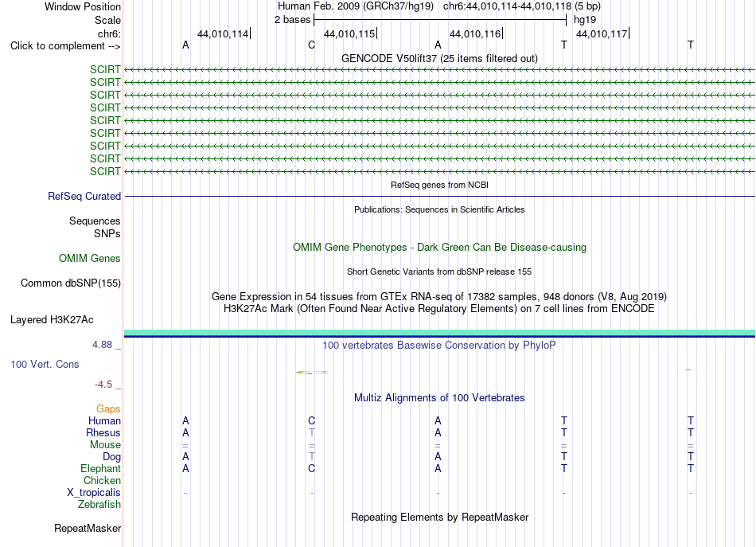This screenshot has height=547, width=756.
Task: Click the topmost SCIRT transcript label
Action: click(105, 70)
